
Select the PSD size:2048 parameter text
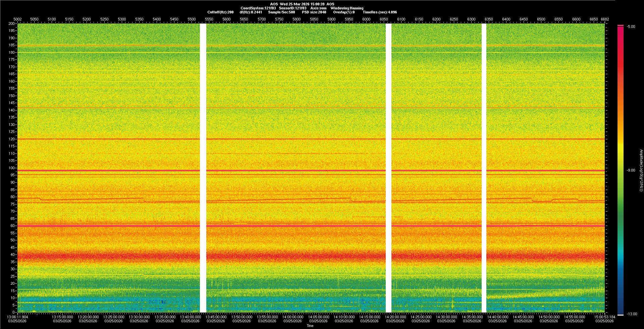coord(314,12)
